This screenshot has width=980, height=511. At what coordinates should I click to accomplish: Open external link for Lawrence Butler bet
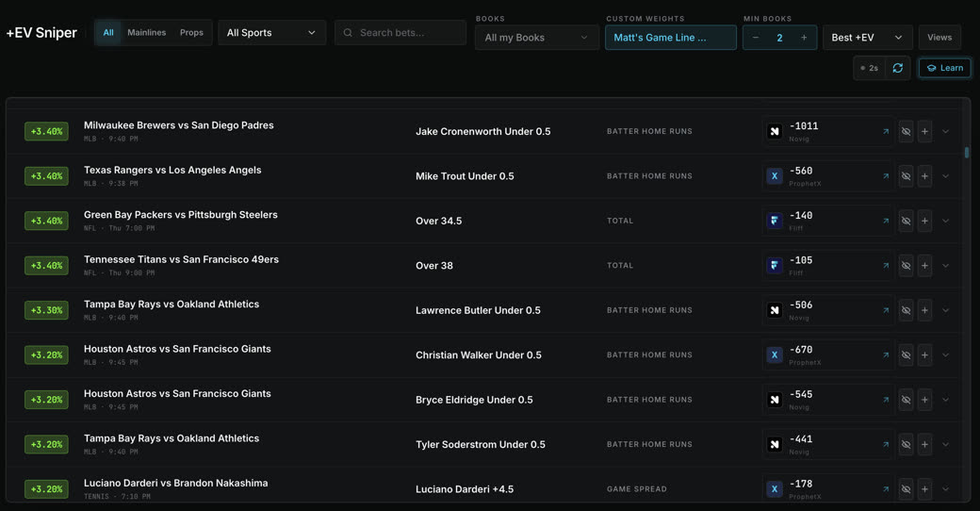coord(886,310)
